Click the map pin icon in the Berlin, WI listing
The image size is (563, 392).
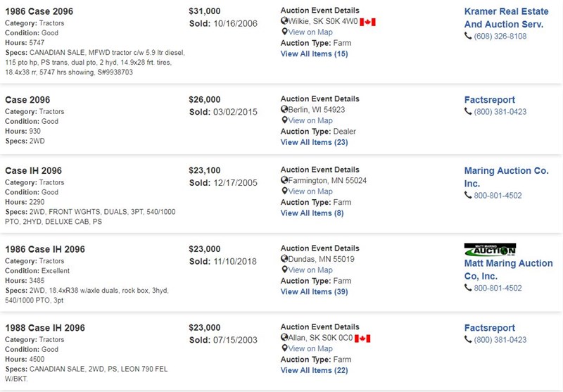point(284,120)
